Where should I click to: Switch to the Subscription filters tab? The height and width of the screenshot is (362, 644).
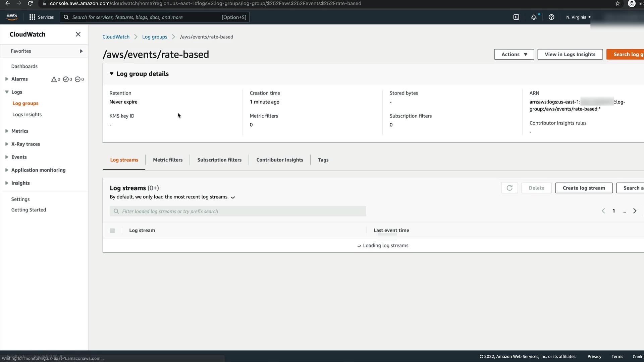pos(219,160)
